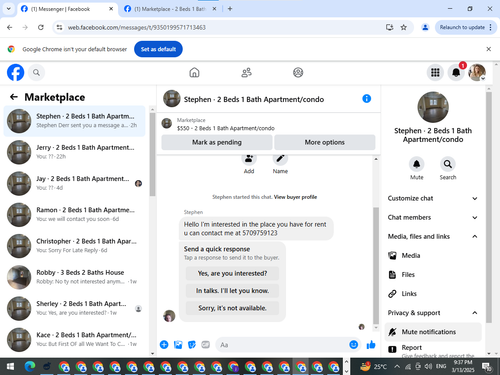Screen dimensions: 500x375
Task: Open the Facebook menu grid icon
Action: coord(435,72)
